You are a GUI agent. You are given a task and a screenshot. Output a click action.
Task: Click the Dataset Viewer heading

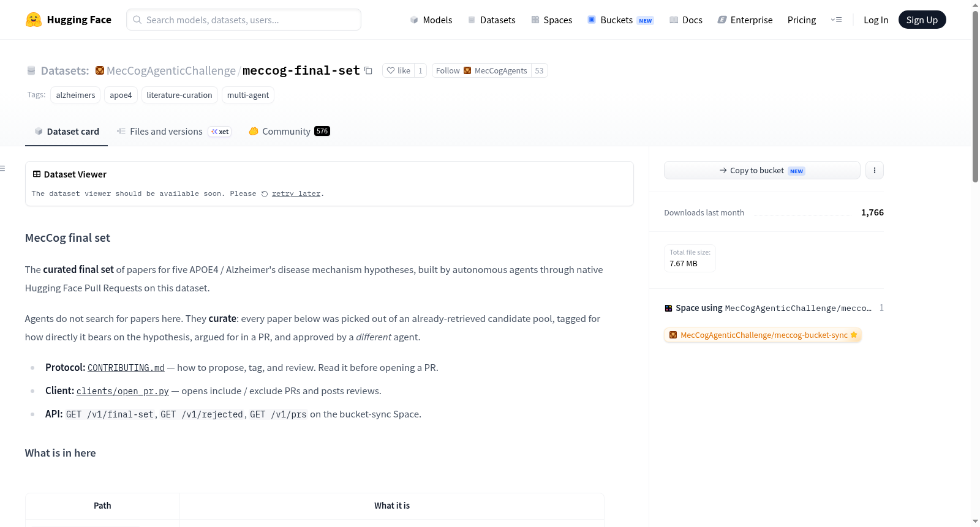[x=75, y=174]
